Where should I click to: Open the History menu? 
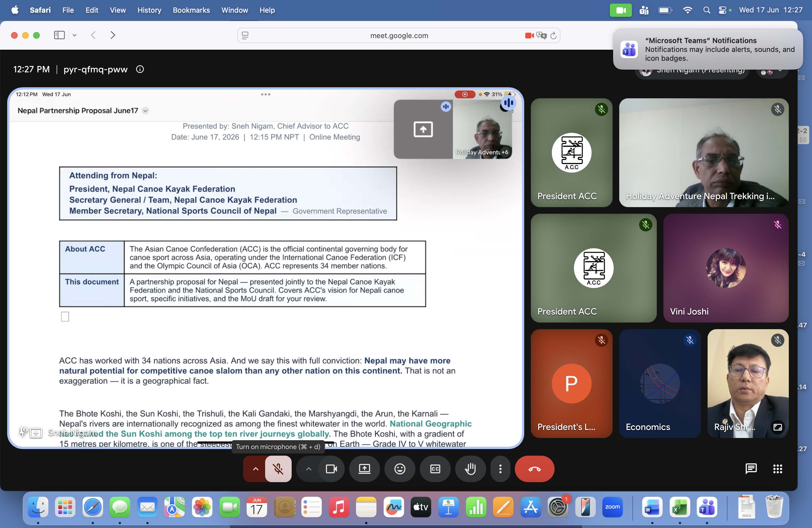pos(149,10)
